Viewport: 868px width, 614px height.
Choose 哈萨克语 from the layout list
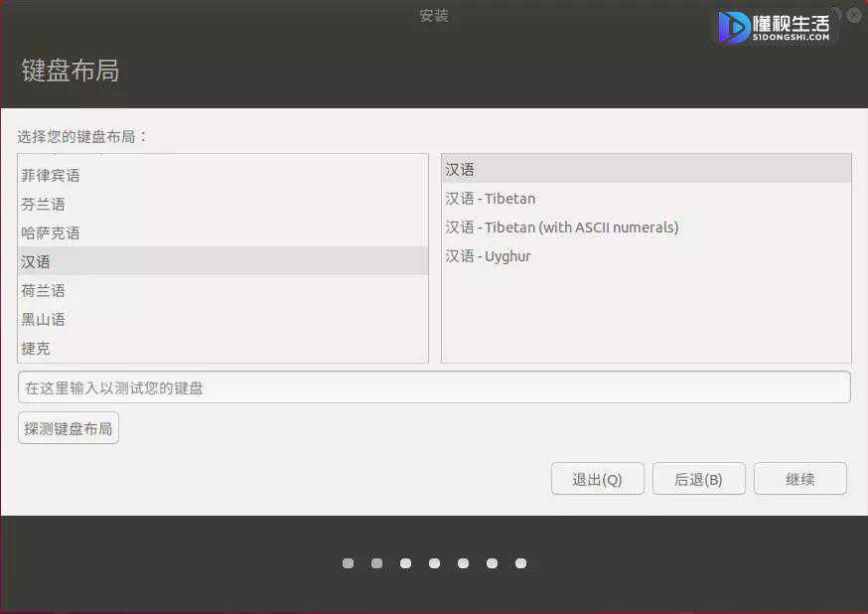pos(222,233)
